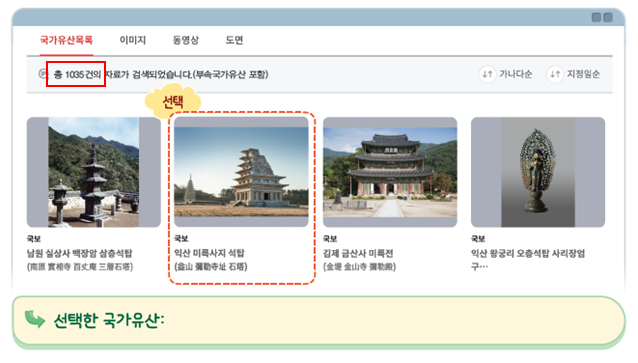638x363 pixels.
Task: Select 익산 왕궁리 오층석탑 사리장엄구 title
Action: click(528, 260)
